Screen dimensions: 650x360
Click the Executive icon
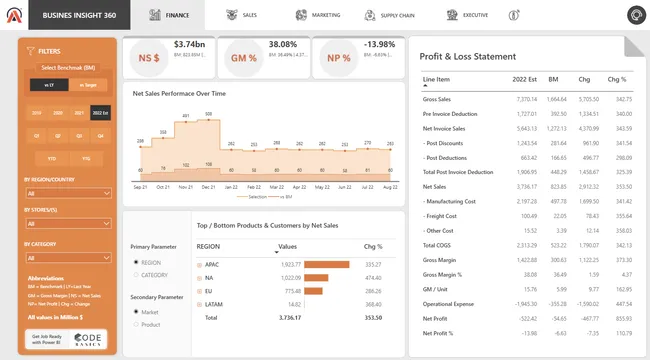[x=452, y=15]
